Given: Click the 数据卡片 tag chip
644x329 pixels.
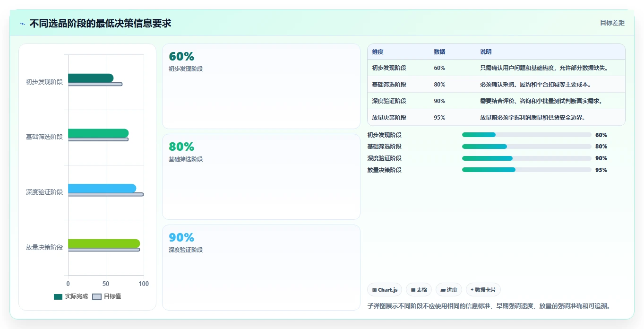Looking at the screenshot, I should click(x=483, y=290).
